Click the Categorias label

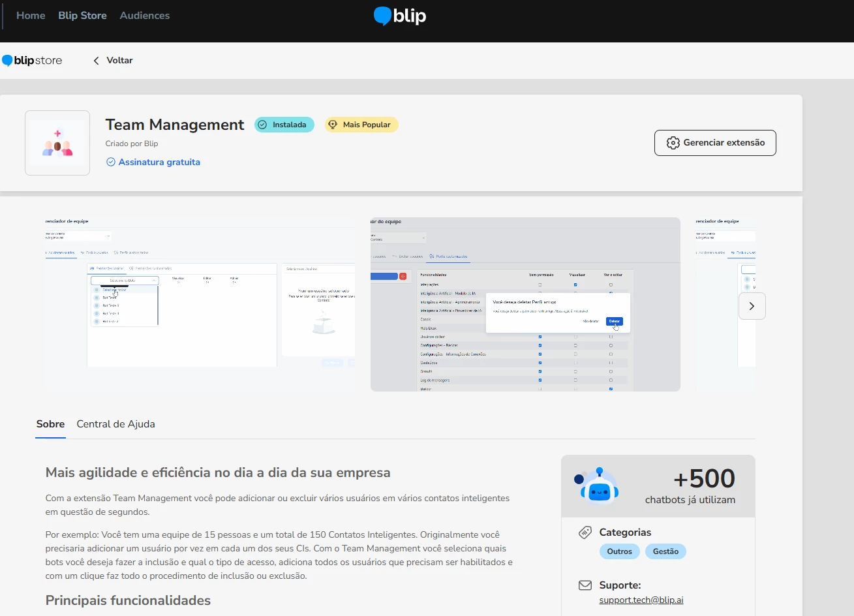pos(625,532)
